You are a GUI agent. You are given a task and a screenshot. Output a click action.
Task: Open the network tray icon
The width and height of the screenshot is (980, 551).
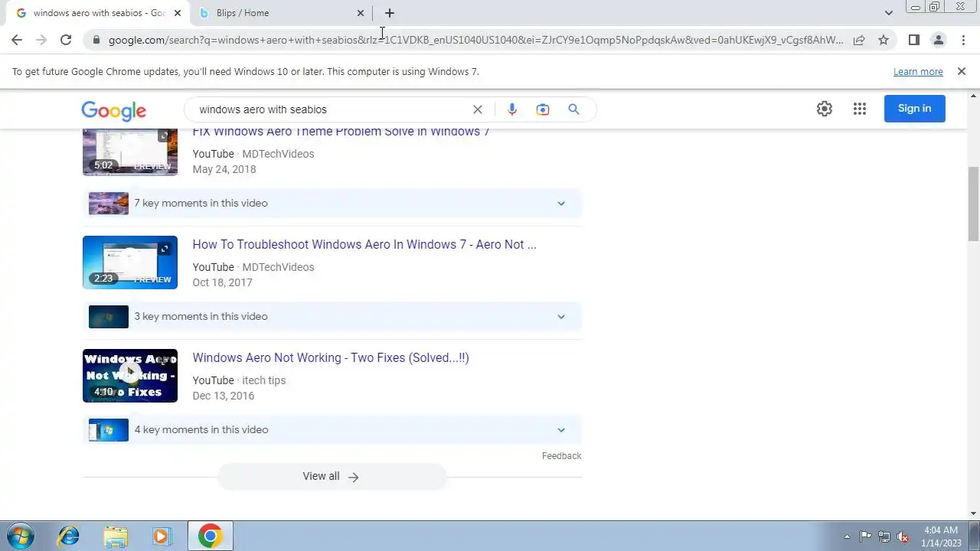[x=884, y=536]
